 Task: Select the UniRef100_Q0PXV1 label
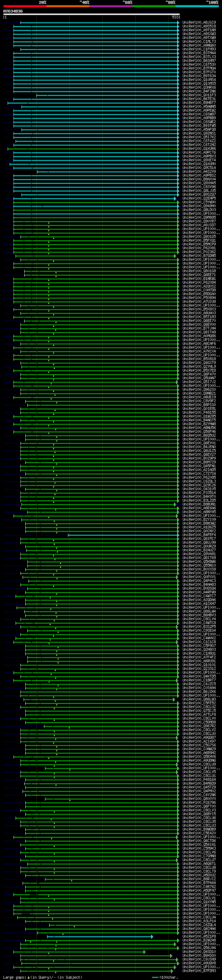click(x=199, y=577)
